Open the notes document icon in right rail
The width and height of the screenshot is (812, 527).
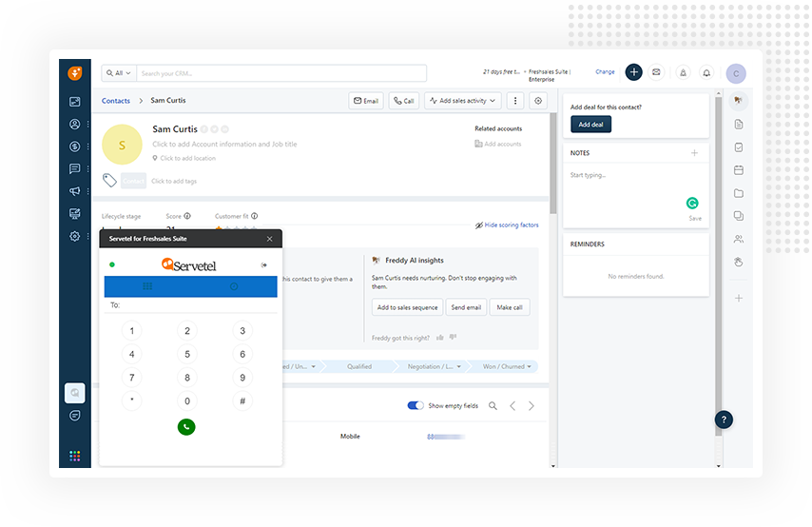pyautogui.click(x=739, y=125)
